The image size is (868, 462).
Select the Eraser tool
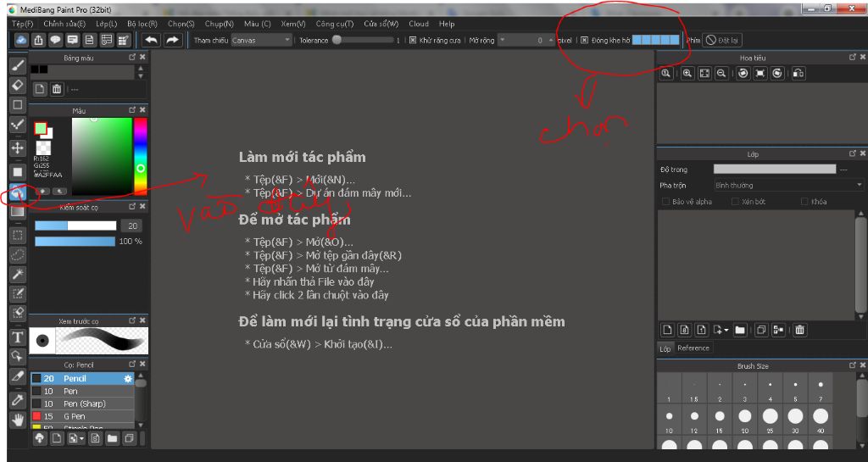(18, 86)
